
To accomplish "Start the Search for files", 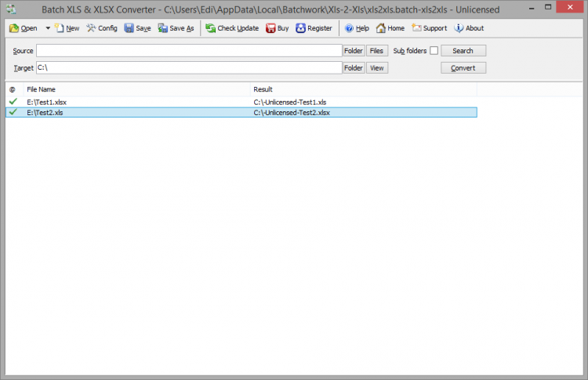I will tap(463, 51).
